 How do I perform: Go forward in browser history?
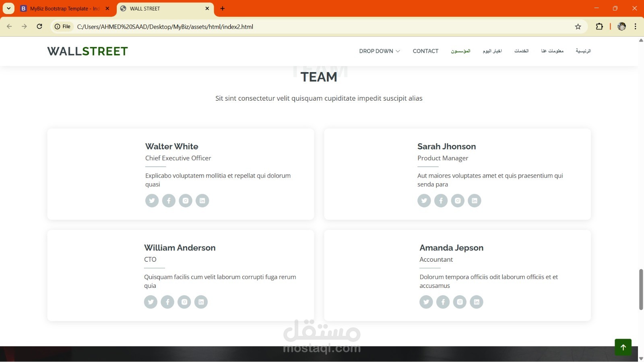coord(24,27)
